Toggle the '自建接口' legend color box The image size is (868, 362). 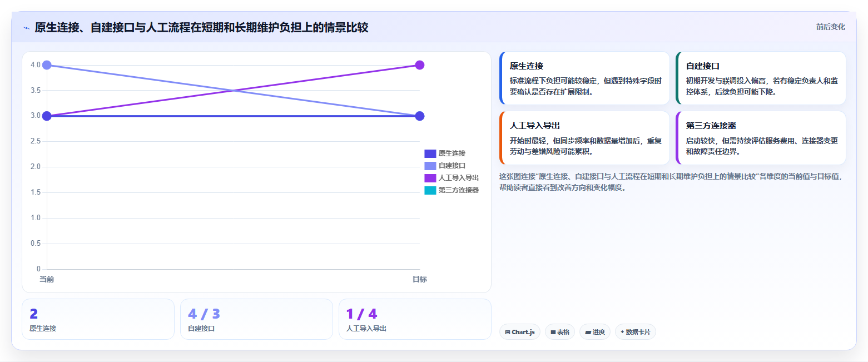[x=430, y=166]
